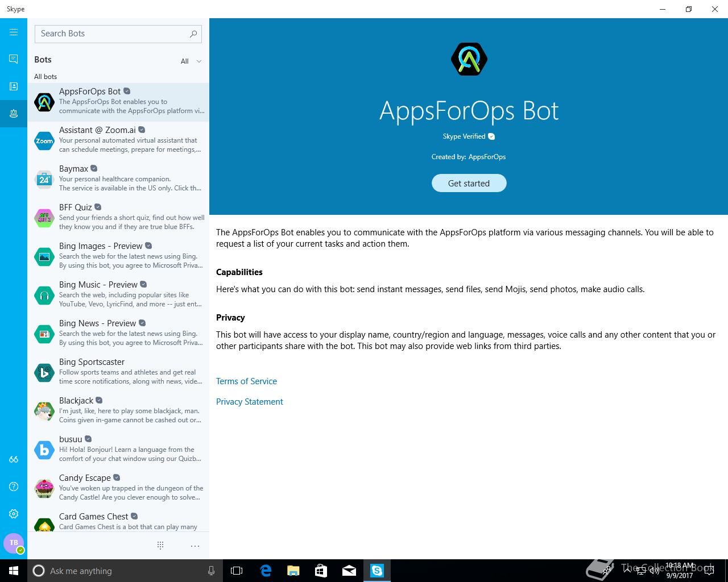Screen dimensions: 728x582
Task: Open Windows Store from taskbar
Action: 321,571
